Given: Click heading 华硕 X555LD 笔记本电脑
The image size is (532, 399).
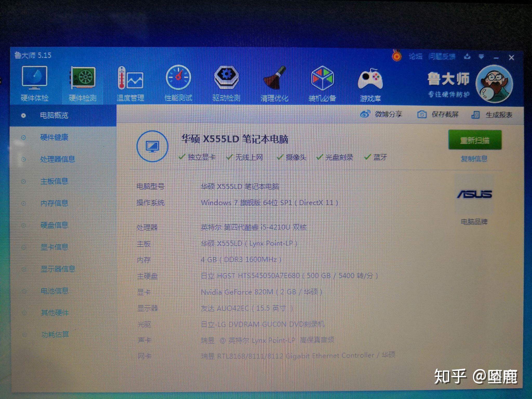Looking at the screenshot, I should tap(235, 139).
